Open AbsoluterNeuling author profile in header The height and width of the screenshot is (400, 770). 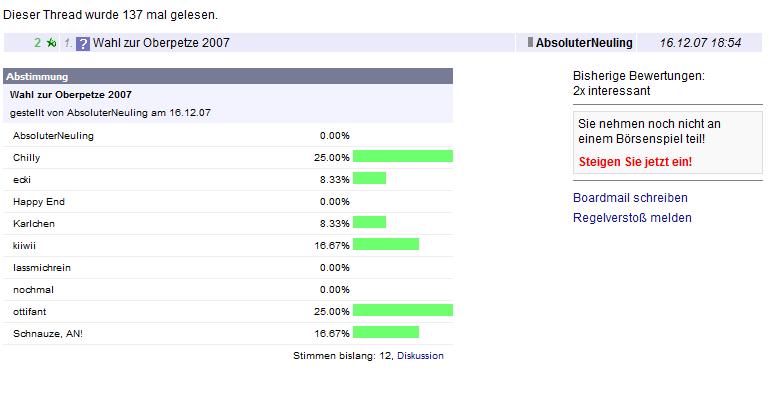[584, 43]
